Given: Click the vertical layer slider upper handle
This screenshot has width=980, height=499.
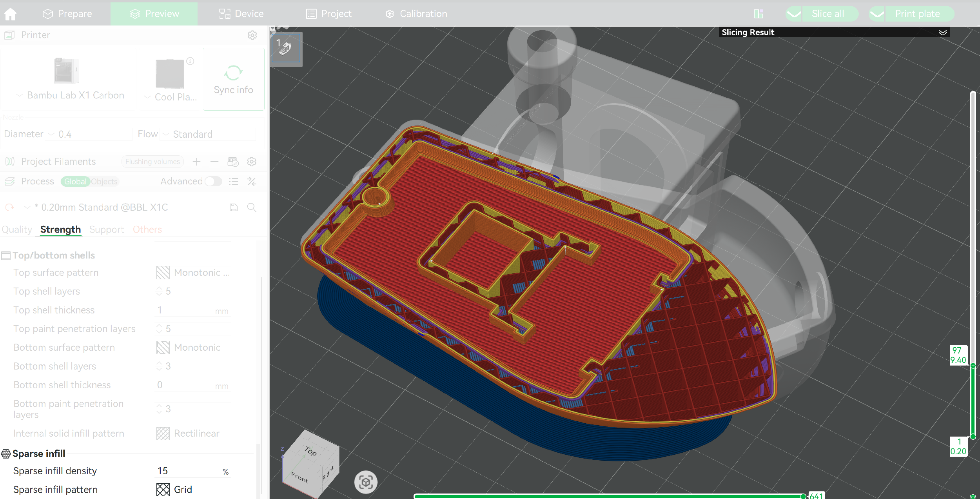Looking at the screenshot, I should 973,366.
